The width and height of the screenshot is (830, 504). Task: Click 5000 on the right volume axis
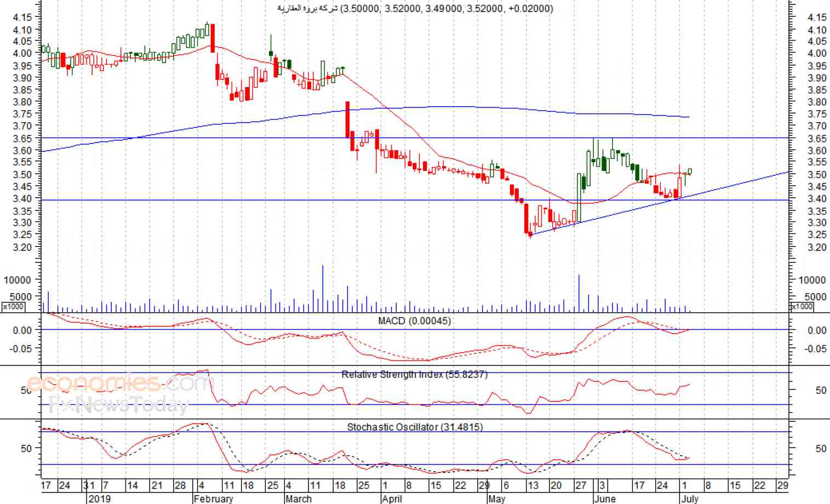tap(815, 297)
